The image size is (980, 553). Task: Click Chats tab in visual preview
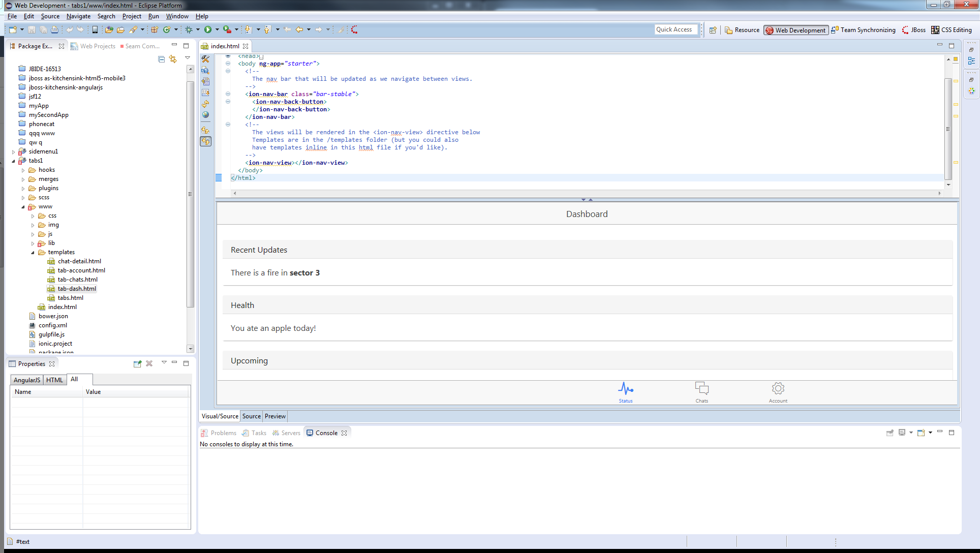[701, 392]
